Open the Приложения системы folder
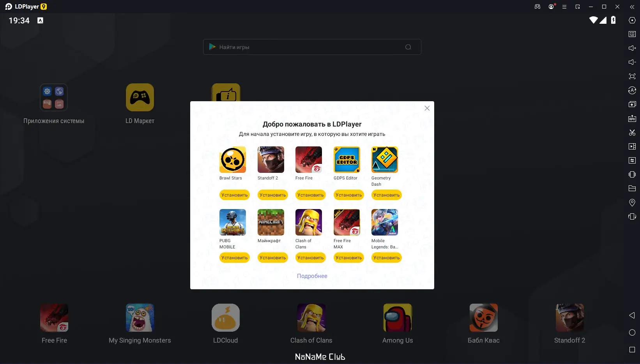This screenshot has height=364, width=640. coord(54,97)
